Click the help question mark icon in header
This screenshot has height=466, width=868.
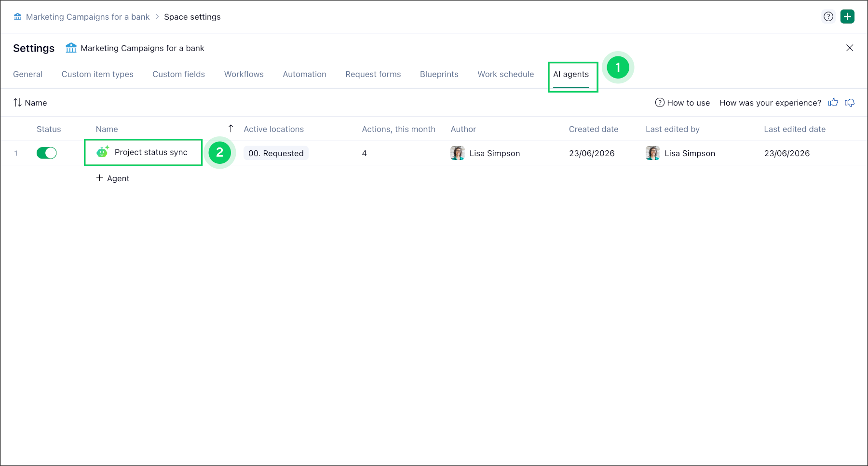(x=828, y=16)
